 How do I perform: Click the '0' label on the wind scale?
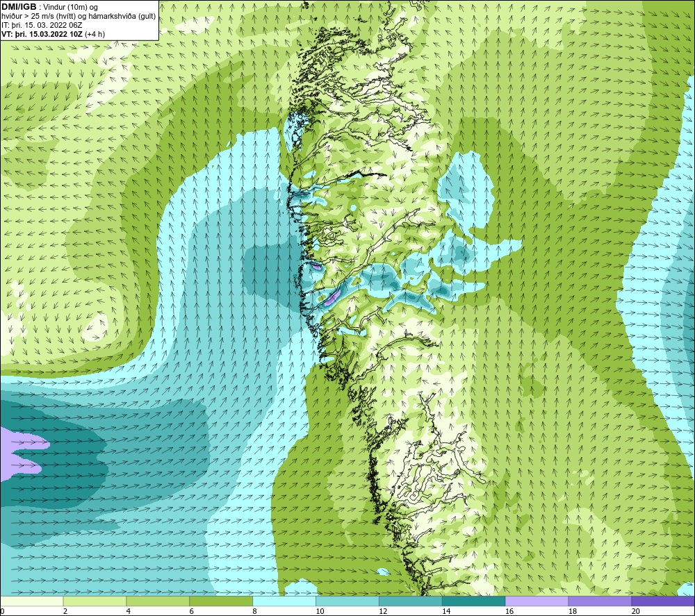point(2,611)
